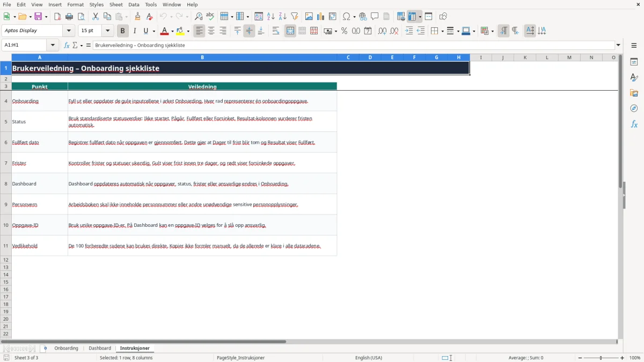Screen dimensions: 644x362
Task: Open the File menu
Action: tap(7, 4)
